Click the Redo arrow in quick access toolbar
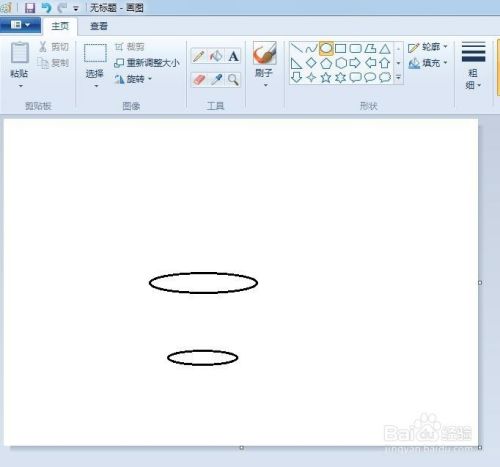Image resolution: width=500 pixels, height=467 pixels. coord(62,7)
